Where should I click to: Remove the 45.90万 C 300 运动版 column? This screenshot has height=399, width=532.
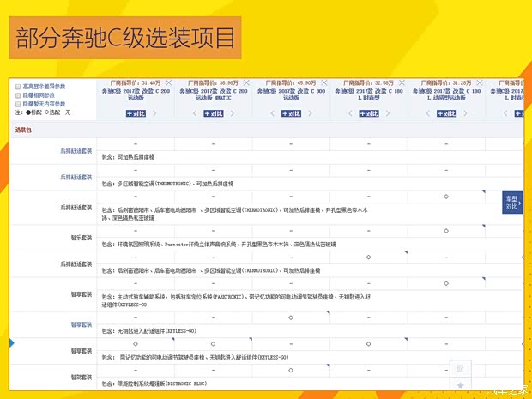click(x=324, y=82)
